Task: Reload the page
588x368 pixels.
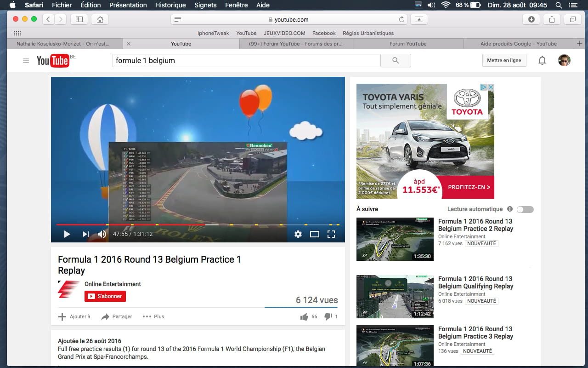Action: pyautogui.click(x=401, y=19)
